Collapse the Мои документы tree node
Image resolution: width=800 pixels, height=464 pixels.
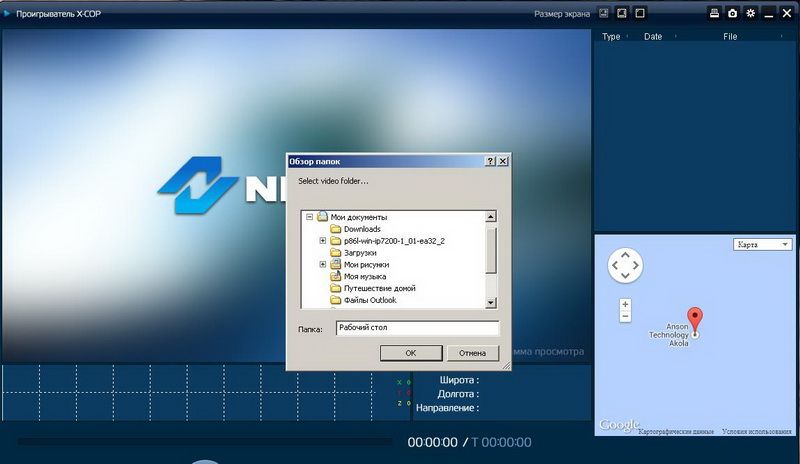pos(310,217)
